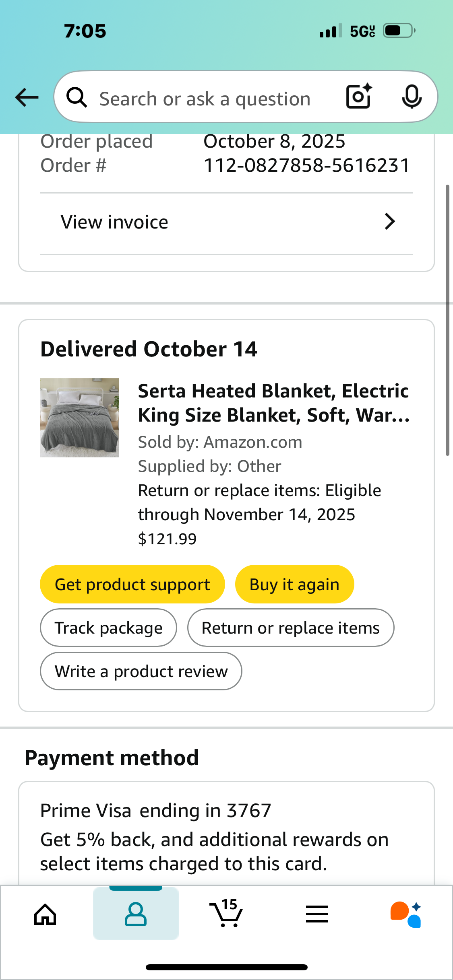The height and width of the screenshot is (980, 453).
Task: Open the Serta Heated Blanket title link
Action: pyautogui.click(x=274, y=403)
